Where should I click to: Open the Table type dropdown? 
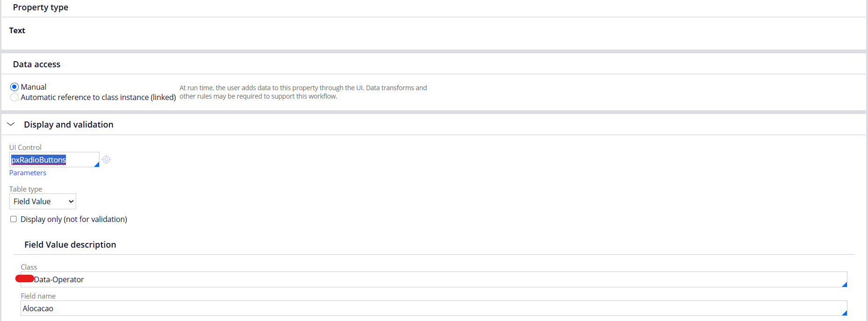[43, 201]
